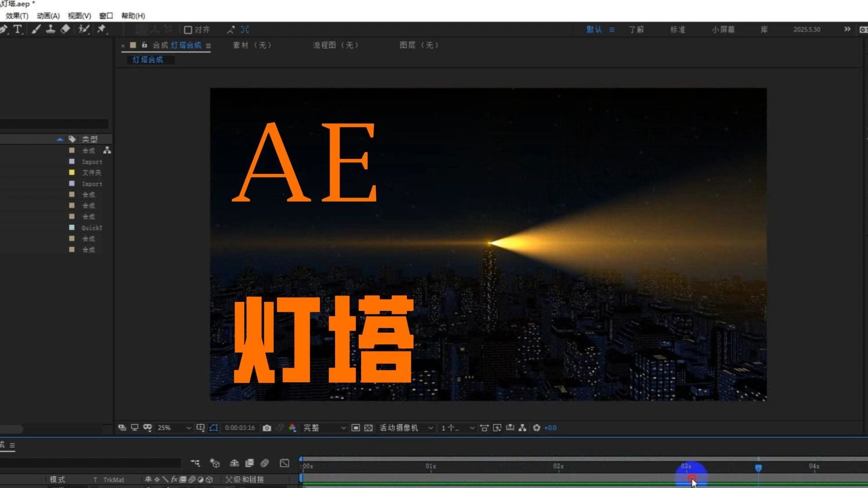Click the snap-collapse arrow icon beside 对齐

(231, 30)
